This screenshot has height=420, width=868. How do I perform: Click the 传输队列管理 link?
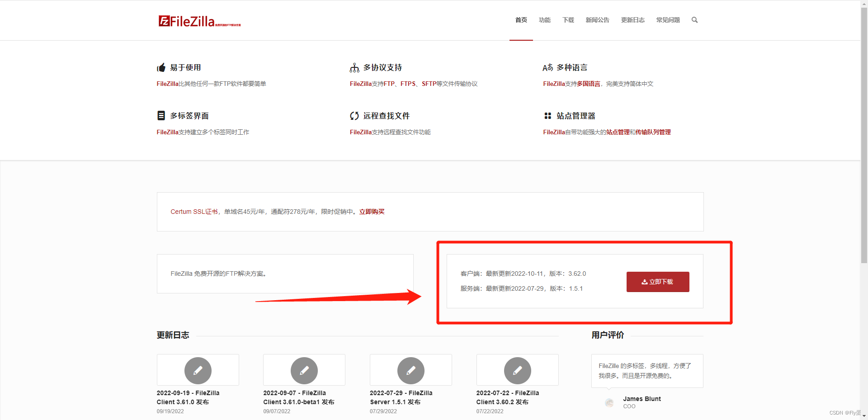click(x=653, y=132)
